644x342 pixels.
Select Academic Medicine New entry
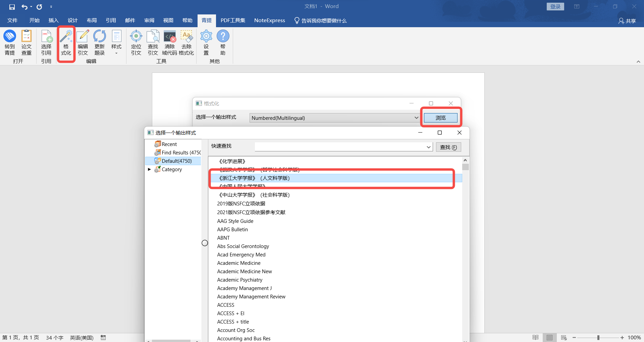pyautogui.click(x=245, y=272)
